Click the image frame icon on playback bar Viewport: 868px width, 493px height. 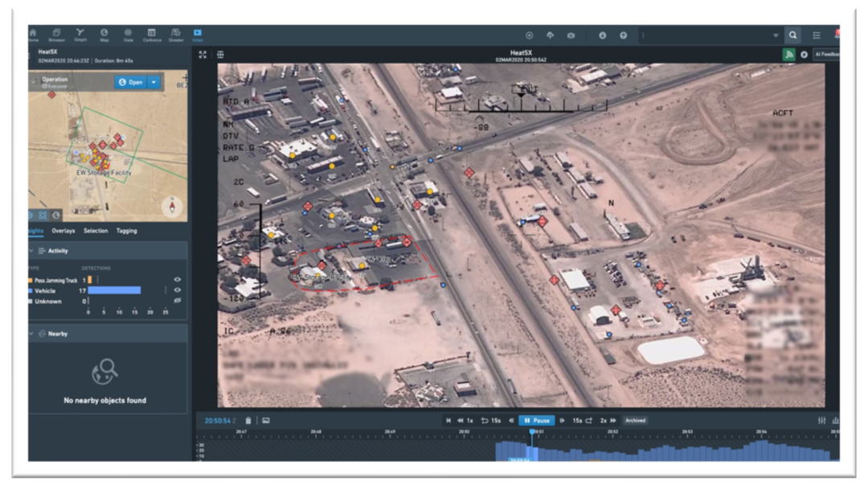tap(266, 421)
